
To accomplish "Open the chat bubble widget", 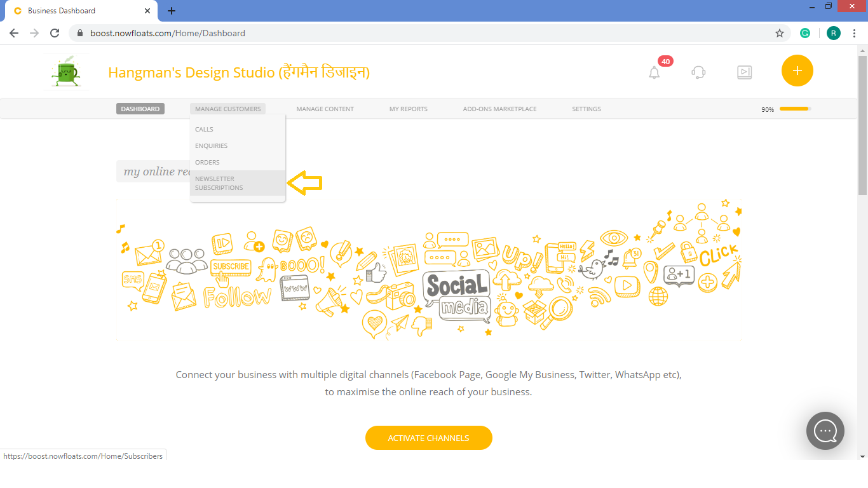I will 825,431.
